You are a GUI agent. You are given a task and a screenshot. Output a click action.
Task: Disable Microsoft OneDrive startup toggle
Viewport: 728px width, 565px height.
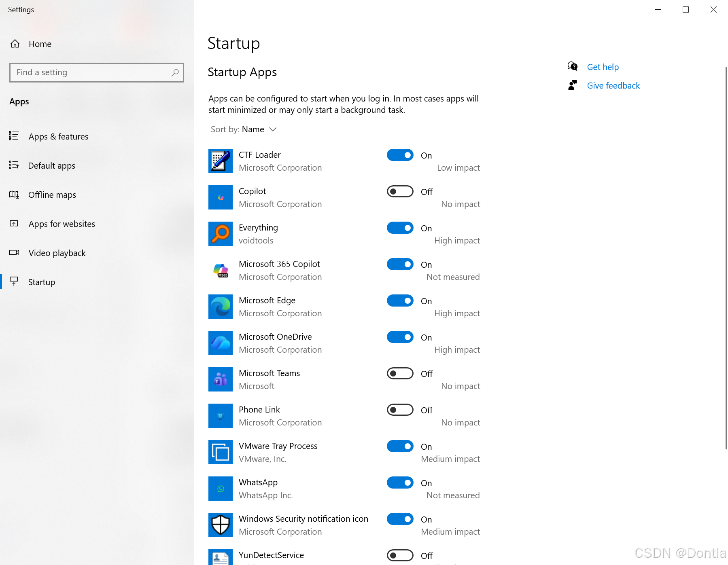[x=400, y=337]
